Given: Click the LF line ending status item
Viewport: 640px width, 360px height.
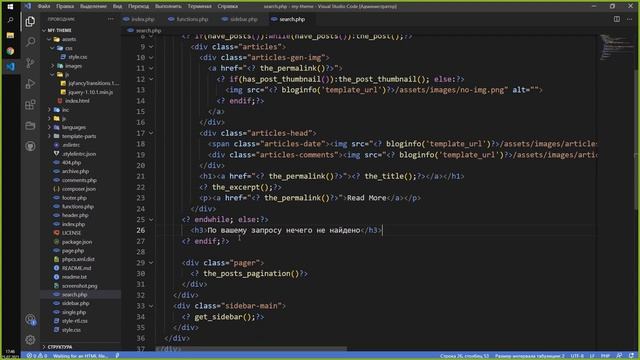Looking at the screenshot, I should [592, 356].
